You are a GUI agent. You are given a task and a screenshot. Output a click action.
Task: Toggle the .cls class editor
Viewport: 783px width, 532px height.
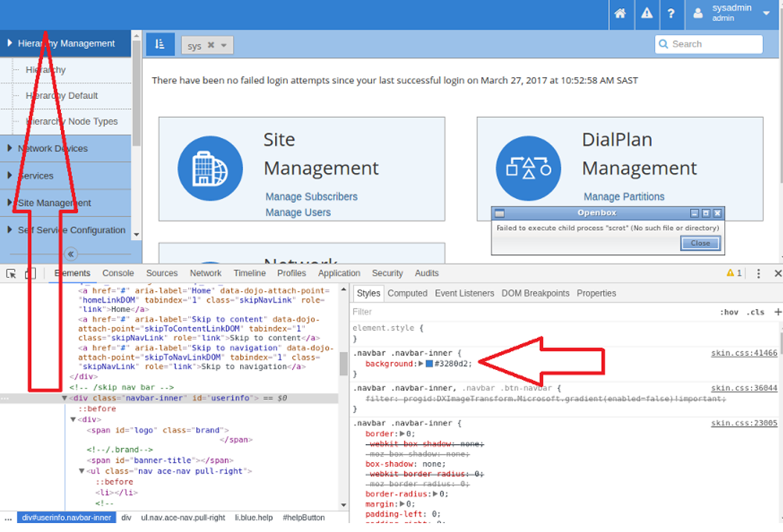click(x=755, y=313)
